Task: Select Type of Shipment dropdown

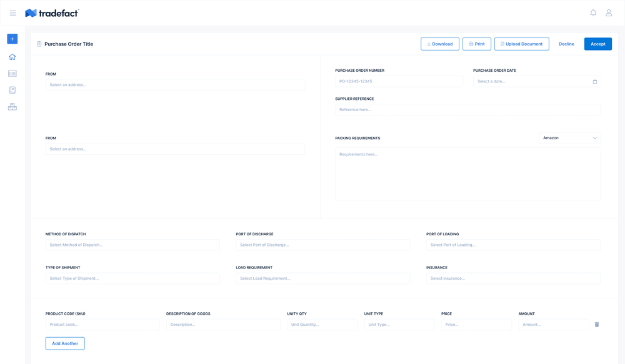Action: [132, 278]
